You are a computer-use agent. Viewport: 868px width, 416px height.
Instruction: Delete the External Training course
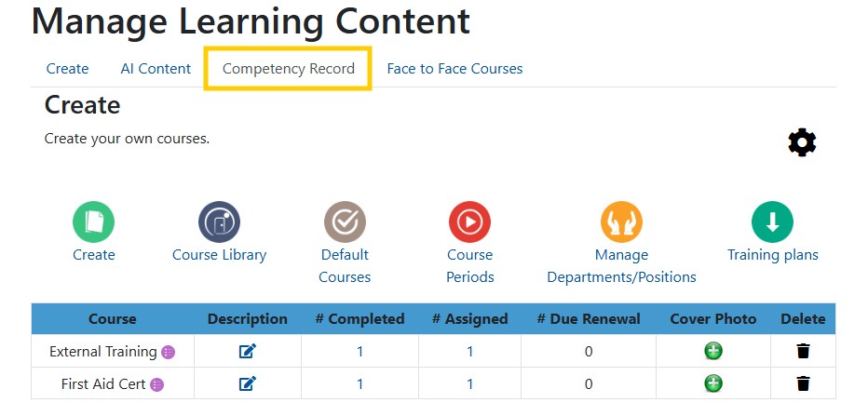[803, 351]
